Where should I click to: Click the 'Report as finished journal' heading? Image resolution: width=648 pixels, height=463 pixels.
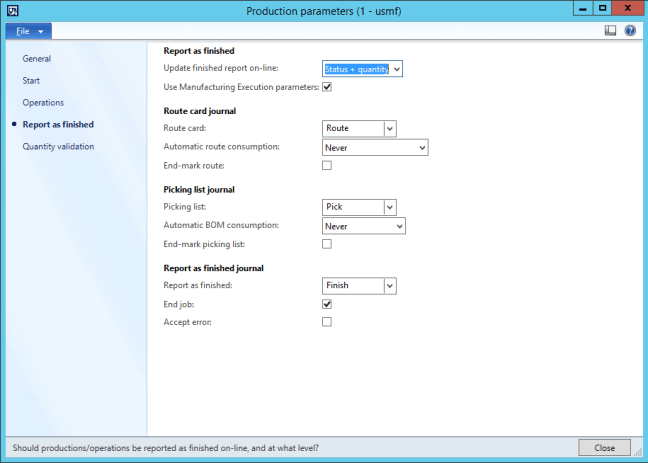(213, 268)
